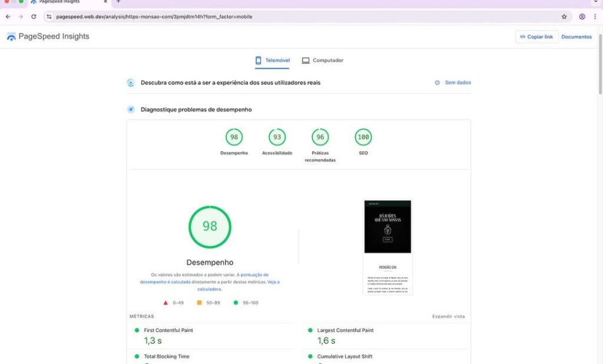Screen dimensions: 603x364
Task: Open the tab search dropdown arrow
Action: click(x=595, y=2)
